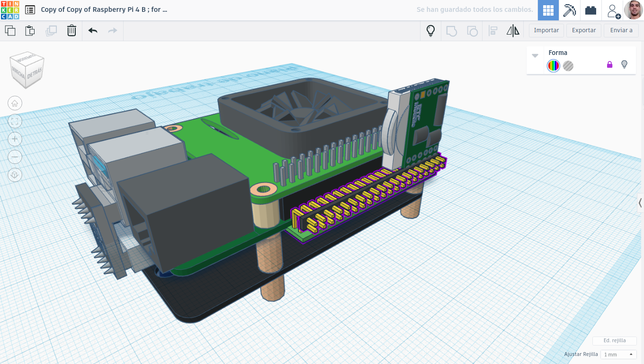Click the view cube orientation control
This screenshot has height=364, width=644.
[27, 70]
